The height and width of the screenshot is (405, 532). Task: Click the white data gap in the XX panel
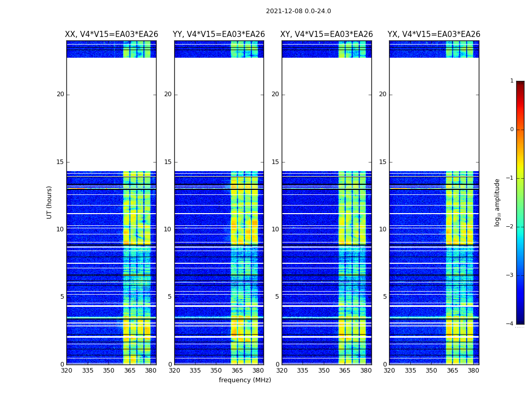coord(111,114)
